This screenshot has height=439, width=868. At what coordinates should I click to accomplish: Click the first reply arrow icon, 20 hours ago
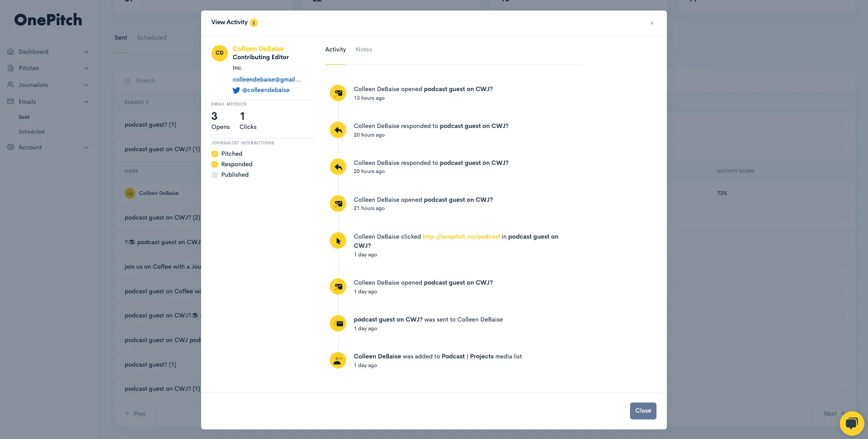pyautogui.click(x=338, y=130)
